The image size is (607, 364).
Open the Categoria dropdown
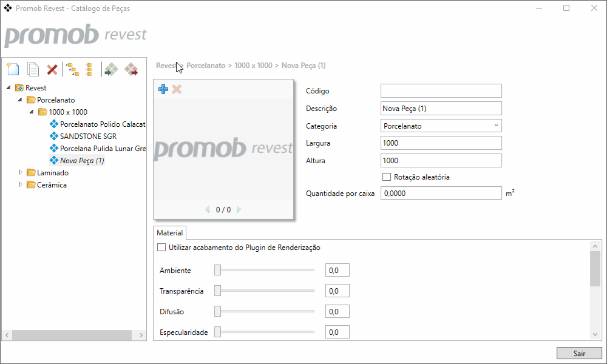tap(441, 126)
